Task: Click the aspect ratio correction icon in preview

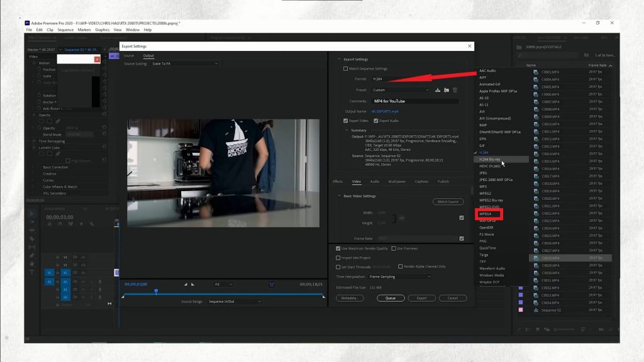Action: (x=272, y=285)
